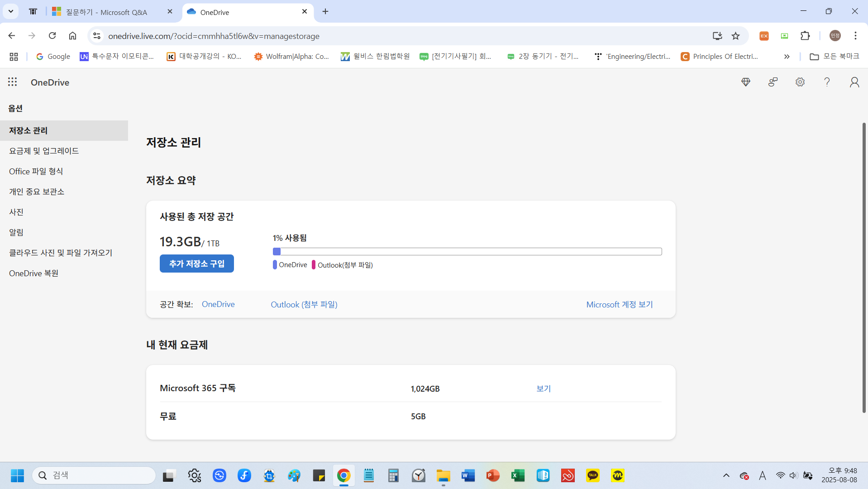Image resolution: width=868 pixels, height=489 pixels.
Task: Select the OneDrive browser tab
Action: point(247,12)
